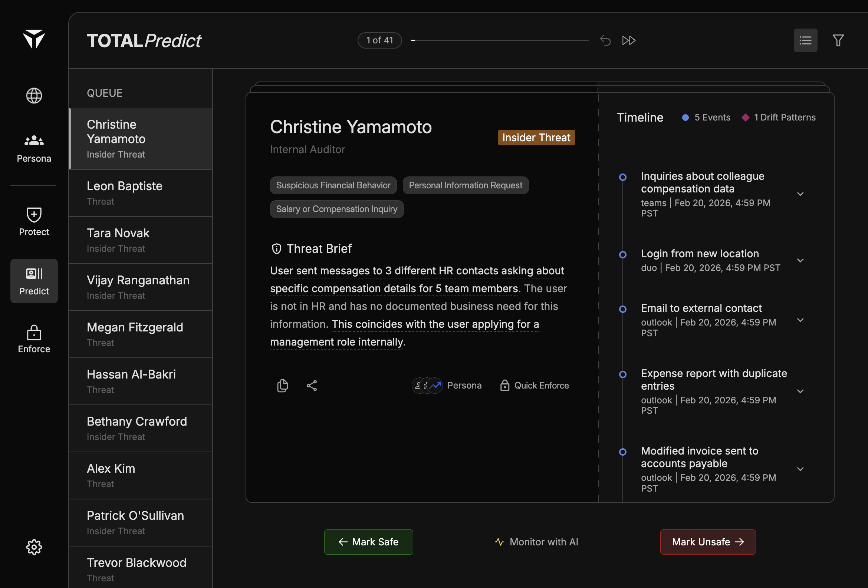This screenshot has height=588, width=868.
Task: Go to the Protect shield section
Action: [x=34, y=222]
